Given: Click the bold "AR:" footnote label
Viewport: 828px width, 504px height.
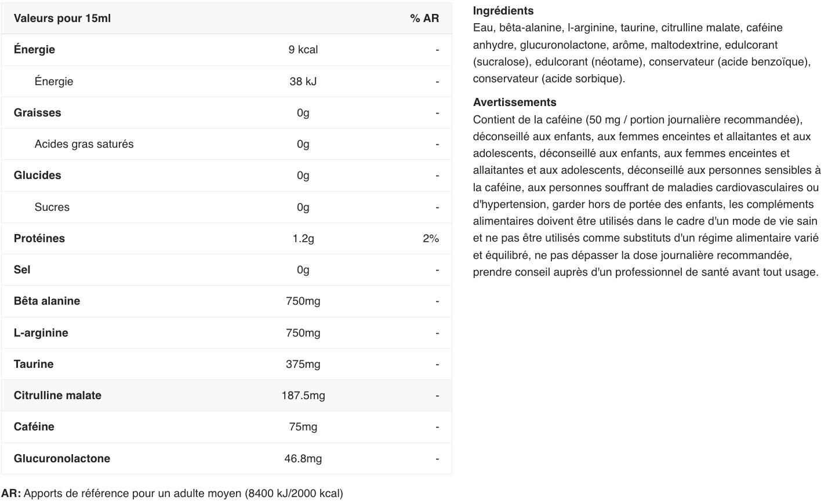Looking at the screenshot, I should (11, 494).
